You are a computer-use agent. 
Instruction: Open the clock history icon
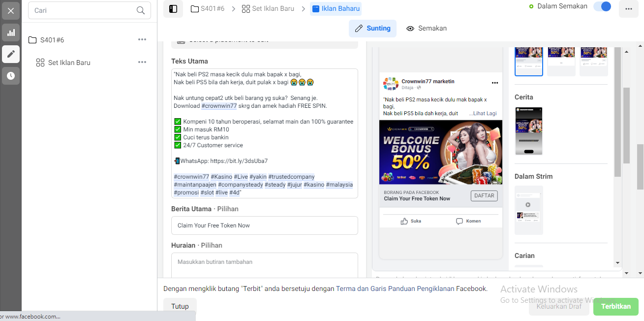(11, 76)
